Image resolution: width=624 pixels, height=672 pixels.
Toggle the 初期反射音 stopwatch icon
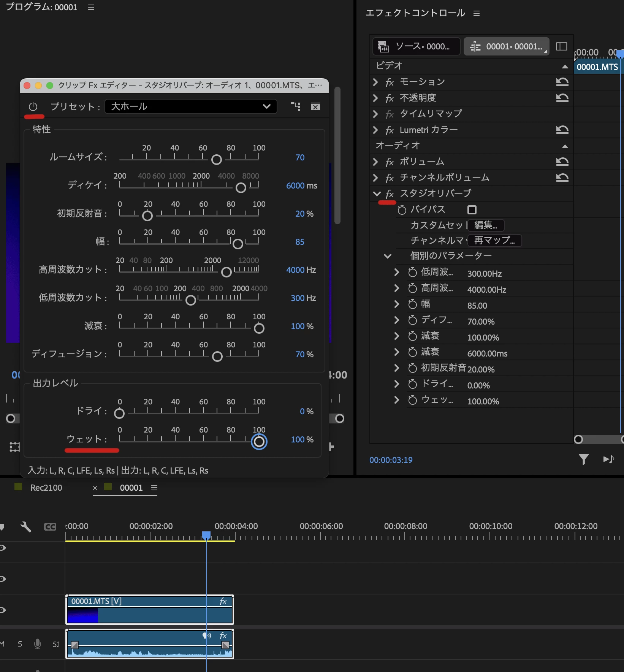click(413, 368)
